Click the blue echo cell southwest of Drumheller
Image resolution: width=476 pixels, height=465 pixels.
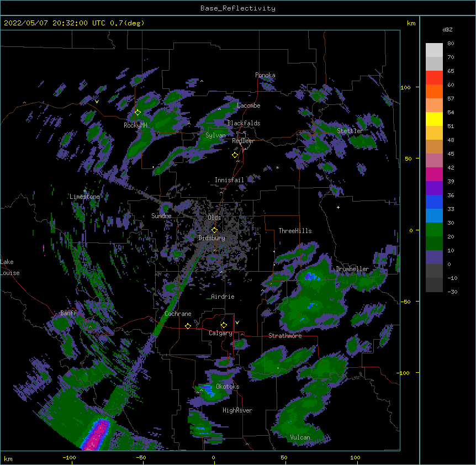click(x=312, y=276)
